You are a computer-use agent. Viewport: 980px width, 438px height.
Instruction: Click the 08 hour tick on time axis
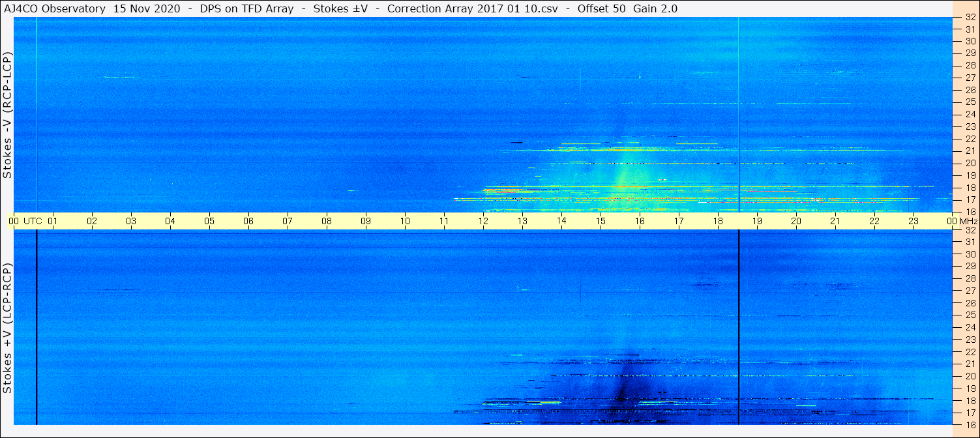click(327, 221)
